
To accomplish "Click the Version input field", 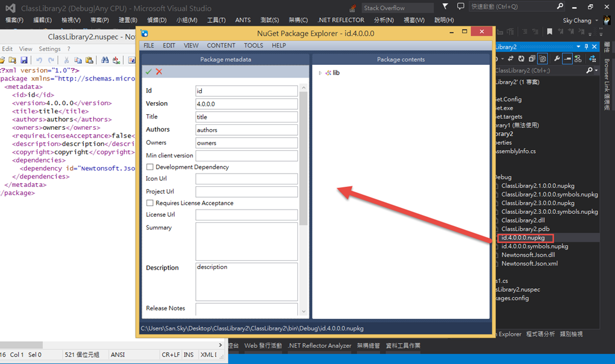I will [x=246, y=104].
